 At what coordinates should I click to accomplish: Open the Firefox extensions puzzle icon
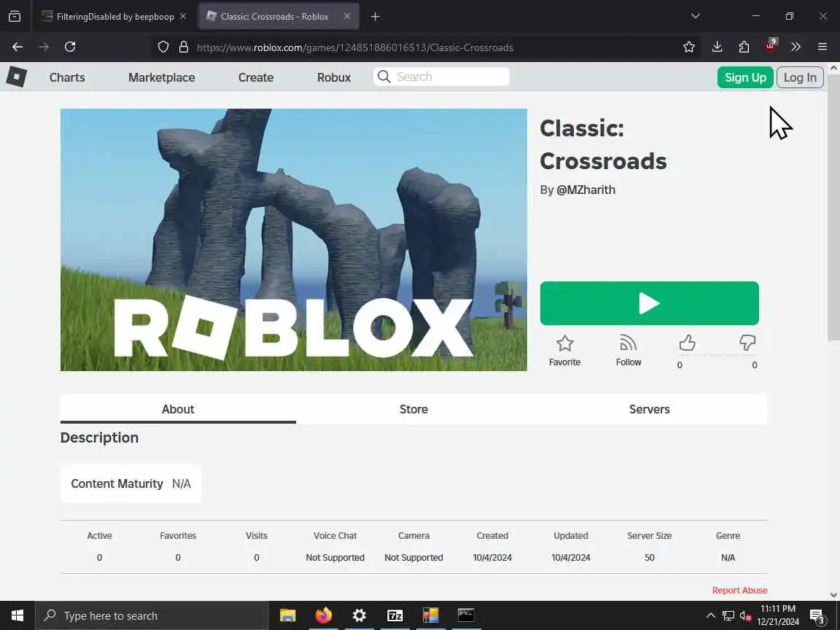tap(744, 47)
